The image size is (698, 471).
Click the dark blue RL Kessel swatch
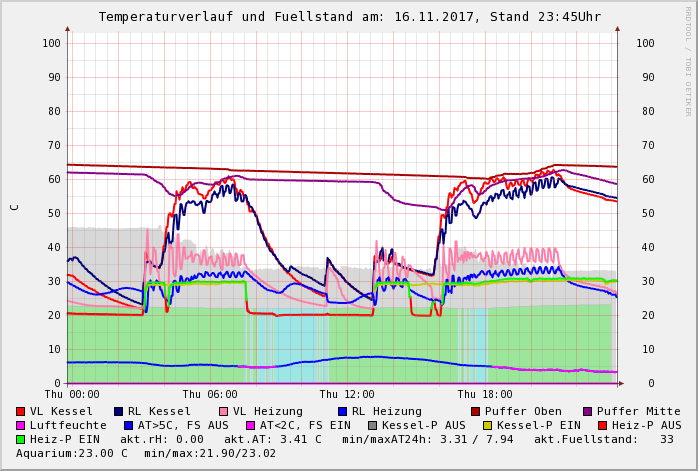(x=119, y=411)
